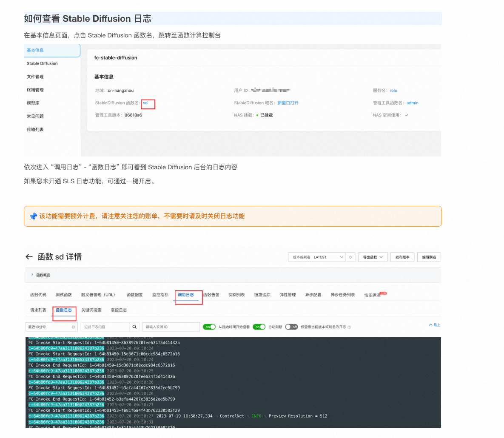This screenshot has height=438, width=504.
Task: Select 文件管理 in the sidebar
Action: (35, 77)
